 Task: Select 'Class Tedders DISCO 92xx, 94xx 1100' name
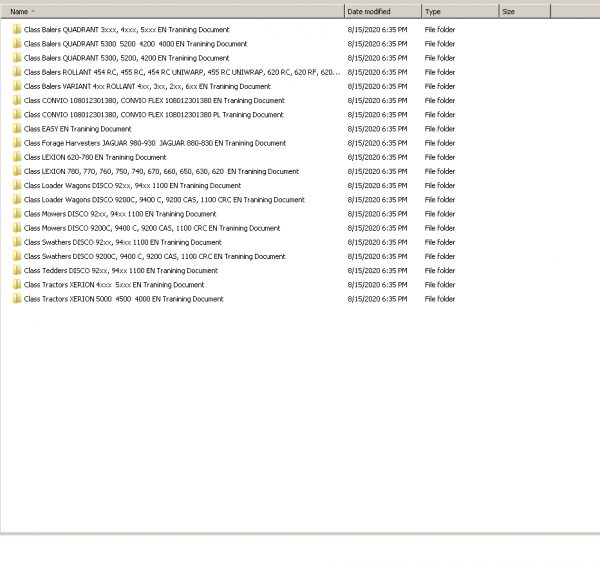121,270
